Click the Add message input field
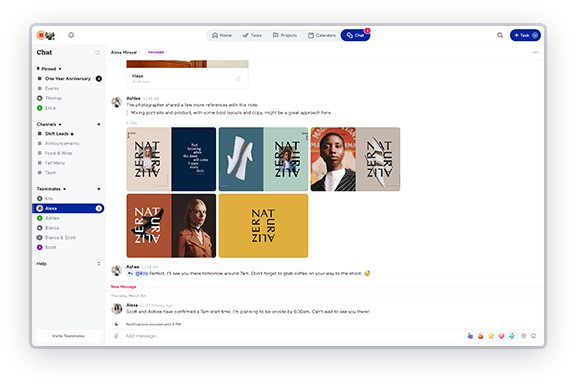This screenshot has width=576, height=384. (x=287, y=336)
